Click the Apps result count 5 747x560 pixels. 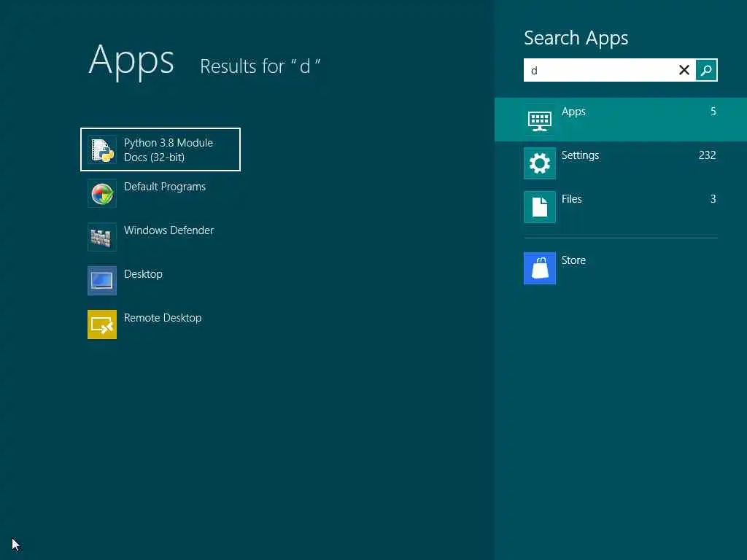coord(713,112)
